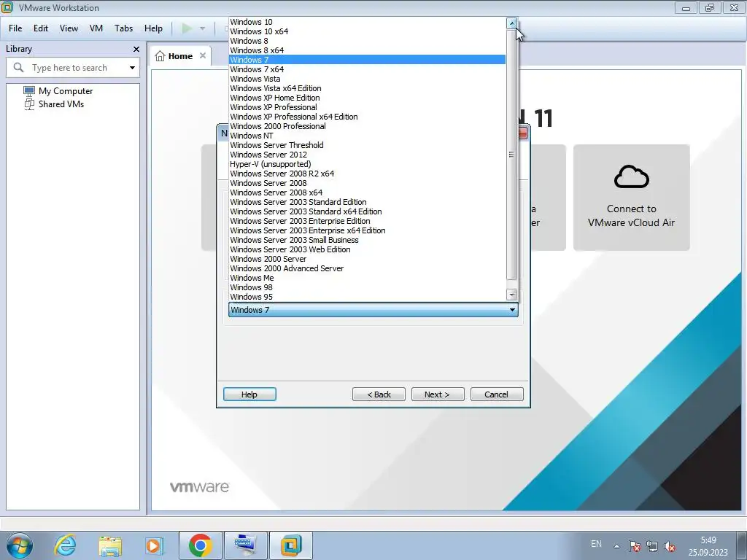
Task: Choose Windows XP Professional x64 Edition
Action: click(368, 117)
